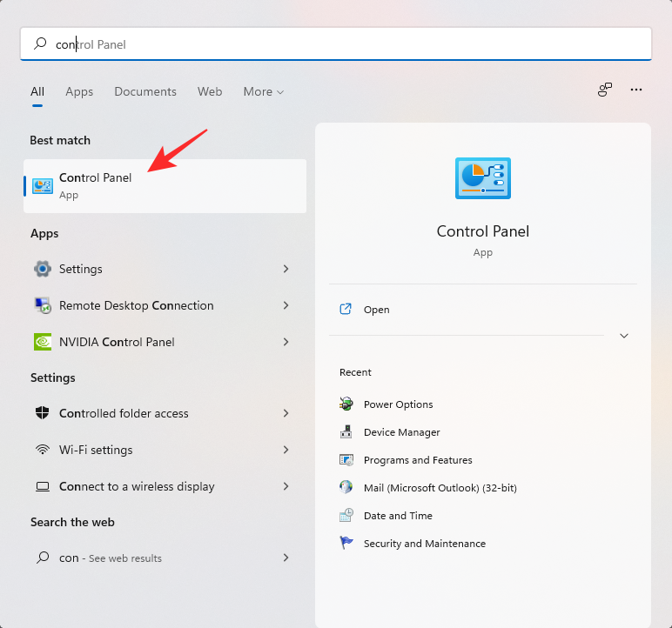Click the Settings gear icon in Apps

tap(43, 269)
